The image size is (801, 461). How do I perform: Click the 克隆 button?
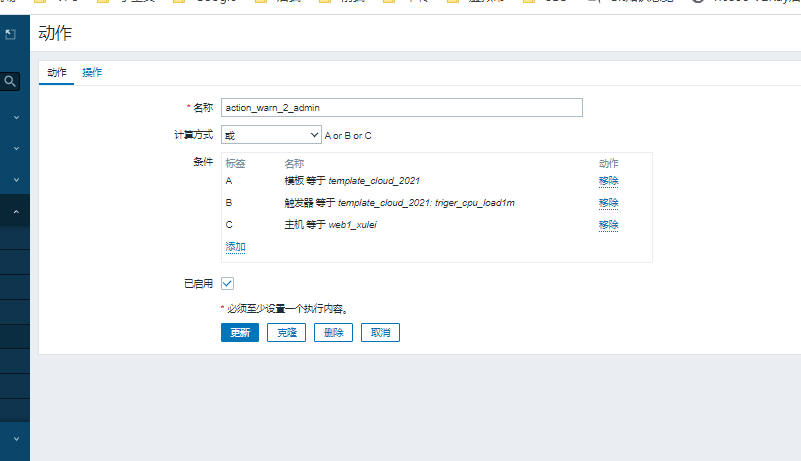click(x=287, y=333)
